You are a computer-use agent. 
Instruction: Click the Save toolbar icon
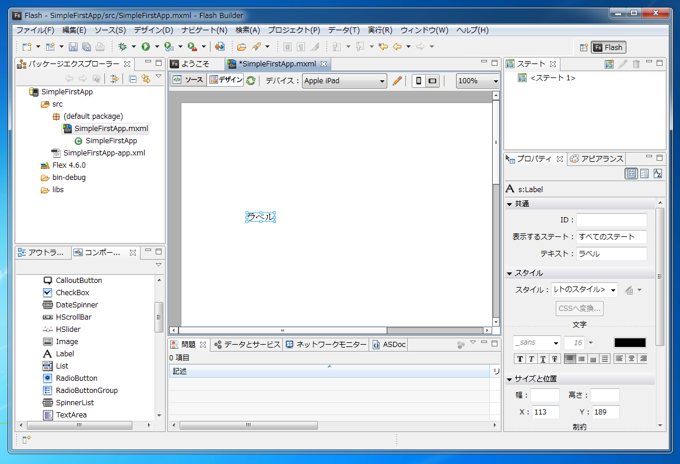[73, 46]
